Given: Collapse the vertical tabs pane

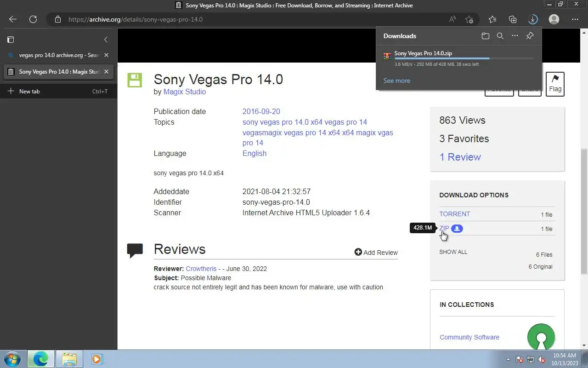Looking at the screenshot, I should click(106, 40).
